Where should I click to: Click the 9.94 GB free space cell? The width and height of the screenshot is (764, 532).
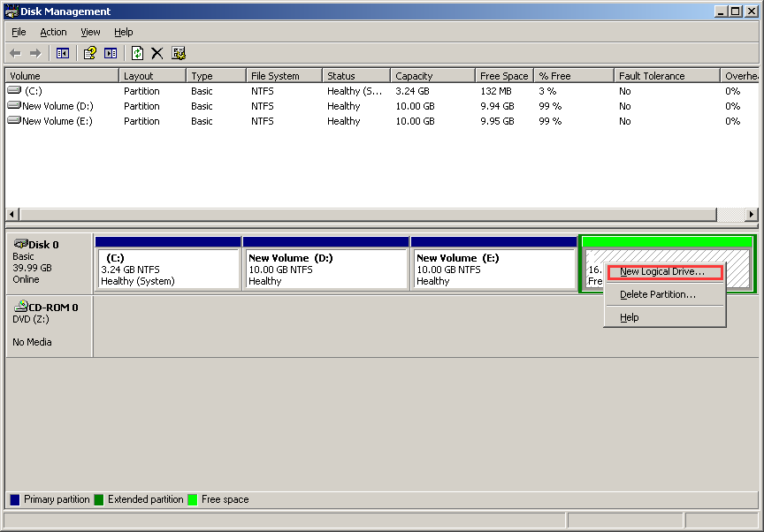tap(497, 106)
